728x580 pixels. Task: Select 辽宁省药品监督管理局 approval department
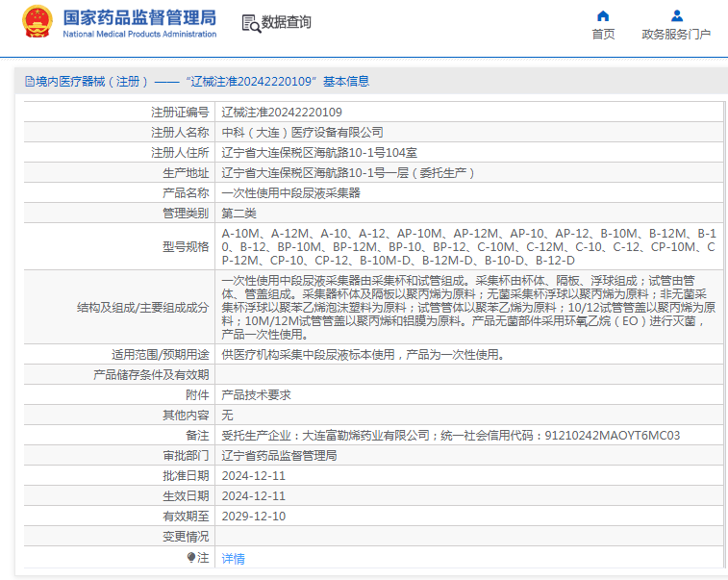(x=279, y=456)
